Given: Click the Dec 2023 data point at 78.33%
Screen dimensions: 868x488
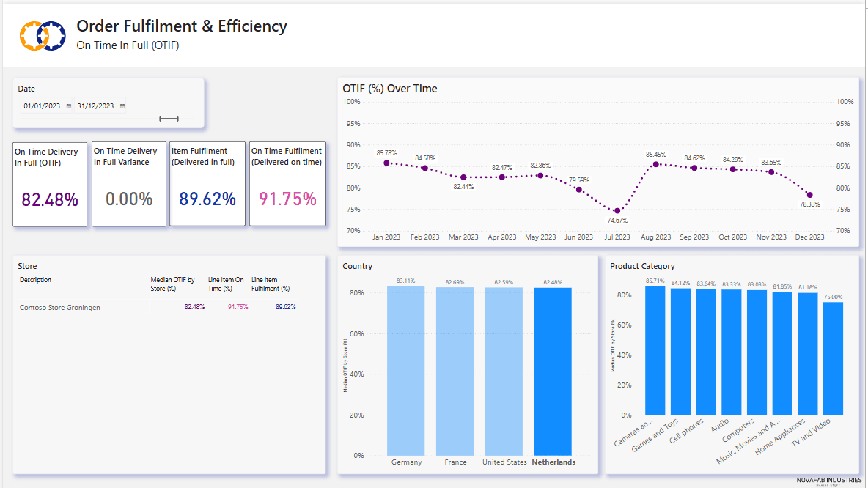Looking at the screenshot, I should (809, 195).
